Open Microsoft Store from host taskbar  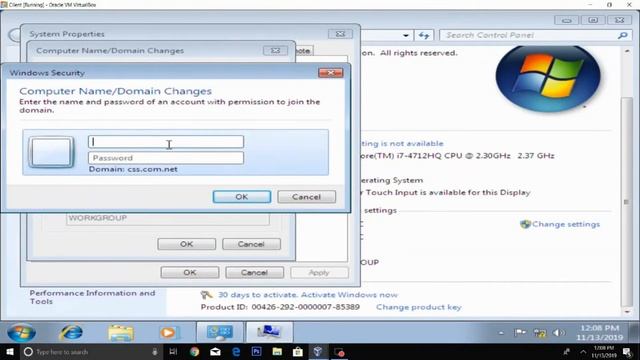[x=298, y=351]
